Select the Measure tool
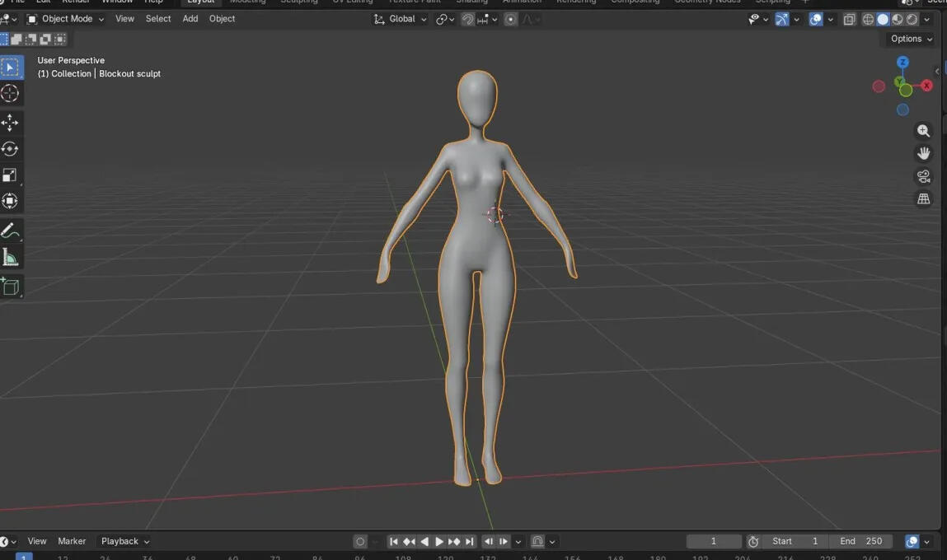The width and height of the screenshot is (947, 560). pyautogui.click(x=10, y=258)
